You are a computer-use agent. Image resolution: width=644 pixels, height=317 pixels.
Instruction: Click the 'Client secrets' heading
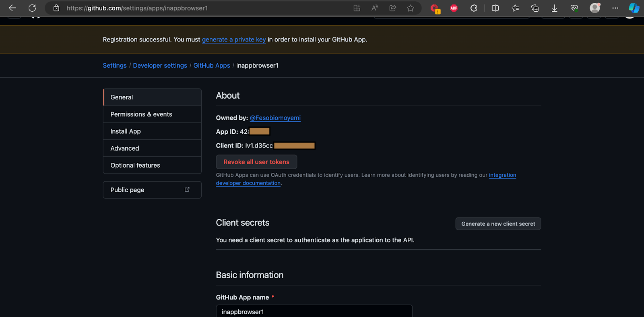pos(243,223)
